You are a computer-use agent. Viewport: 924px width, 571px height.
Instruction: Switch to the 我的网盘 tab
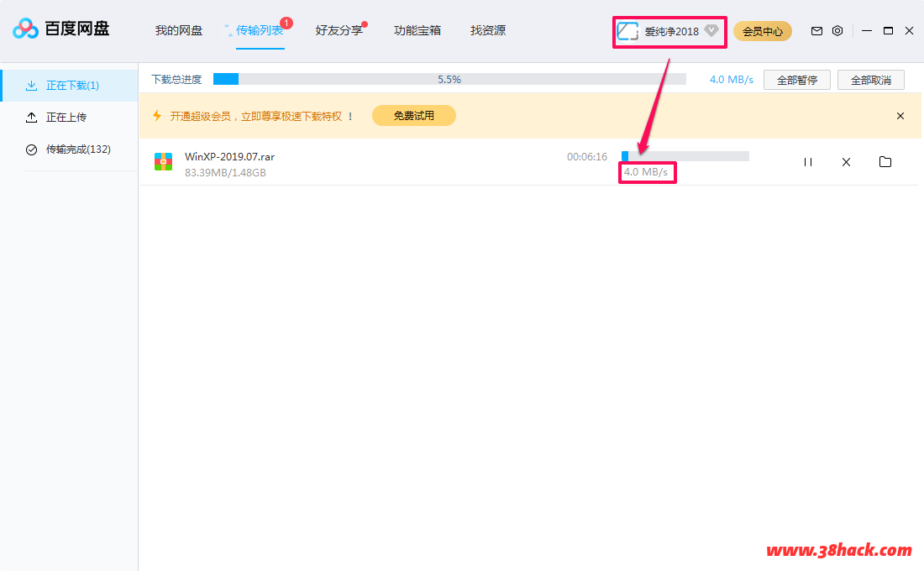click(x=179, y=30)
